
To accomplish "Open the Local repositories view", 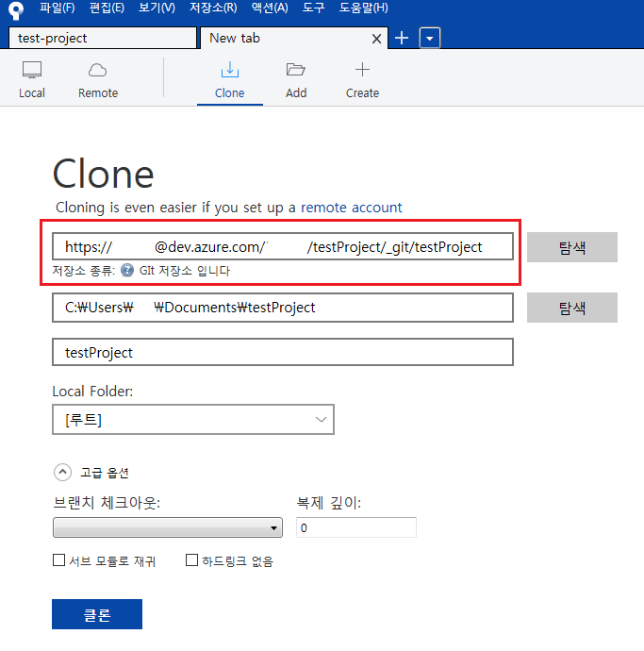I will point(32,79).
